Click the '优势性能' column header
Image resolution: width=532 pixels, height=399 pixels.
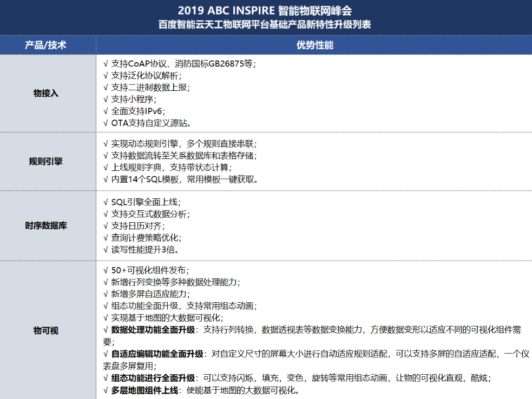315,45
